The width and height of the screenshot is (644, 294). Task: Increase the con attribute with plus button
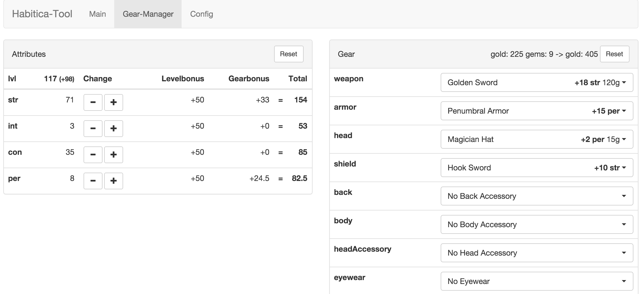(114, 155)
